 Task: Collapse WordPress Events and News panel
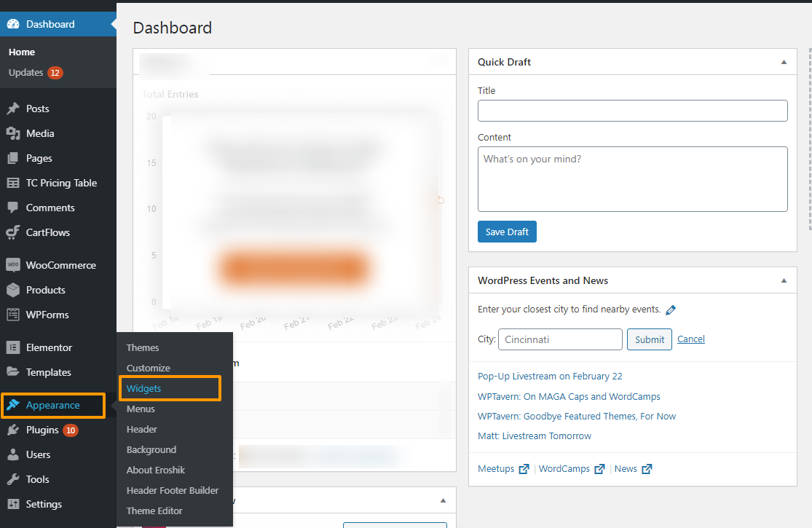click(x=784, y=280)
